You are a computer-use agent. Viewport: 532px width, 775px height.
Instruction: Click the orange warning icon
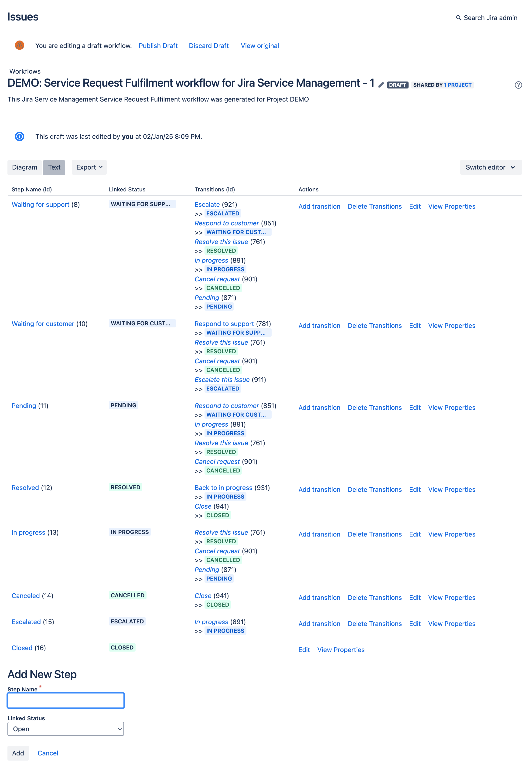[x=20, y=45]
